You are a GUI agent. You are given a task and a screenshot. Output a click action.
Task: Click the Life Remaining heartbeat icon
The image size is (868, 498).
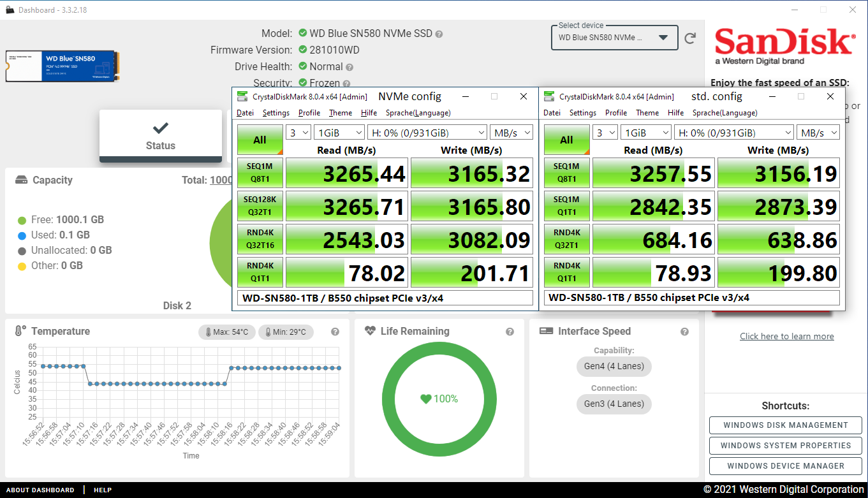tap(370, 331)
